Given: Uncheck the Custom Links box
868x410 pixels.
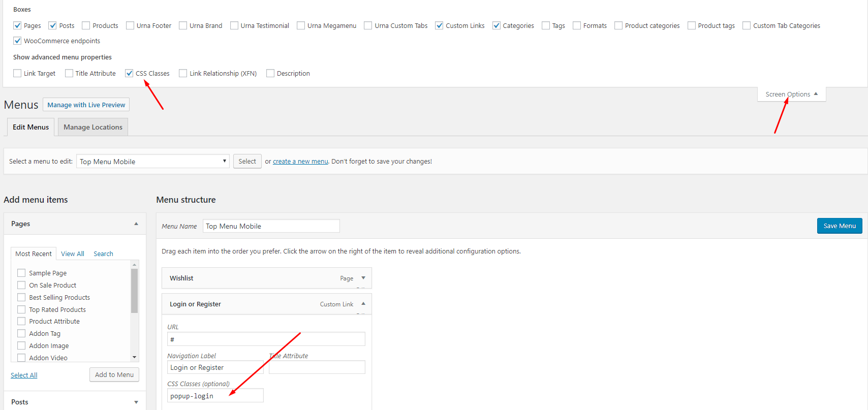Looking at the screenshot, I should (439, 25).
